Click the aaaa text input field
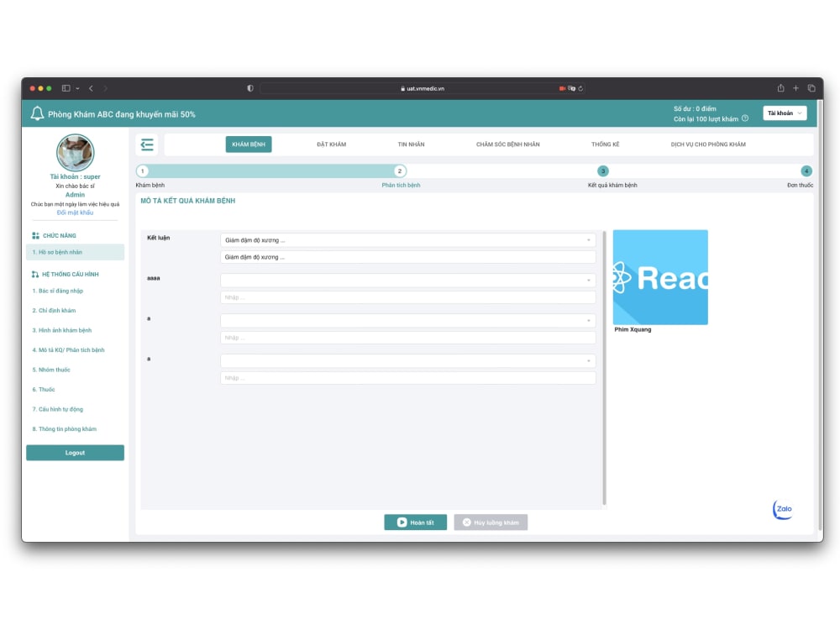Image resolution: width=840 pixels, height=630 pixels. coord(407,297)
